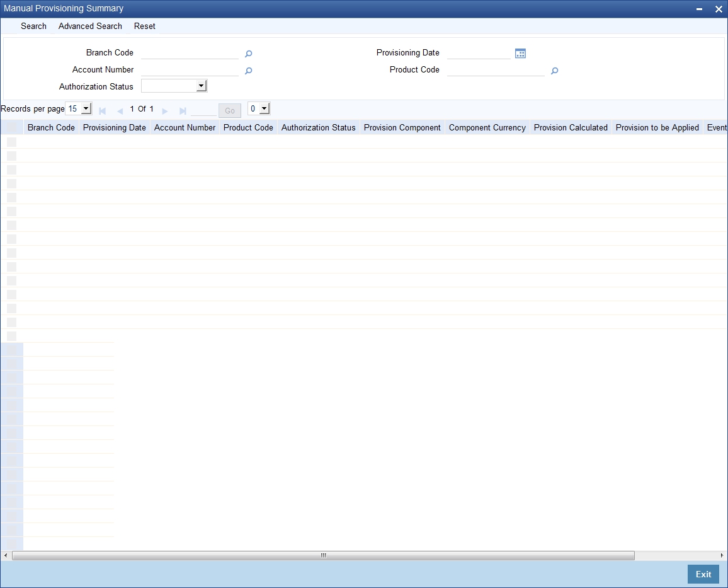
Task: Go to previous page of records
Action: [x=120, y=110]
